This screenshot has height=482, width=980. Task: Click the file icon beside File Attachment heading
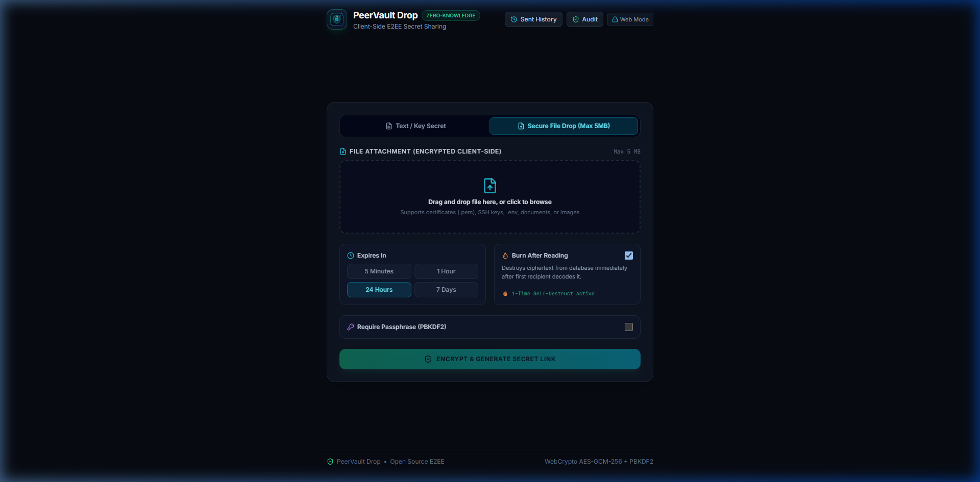[x=343, y=151]
